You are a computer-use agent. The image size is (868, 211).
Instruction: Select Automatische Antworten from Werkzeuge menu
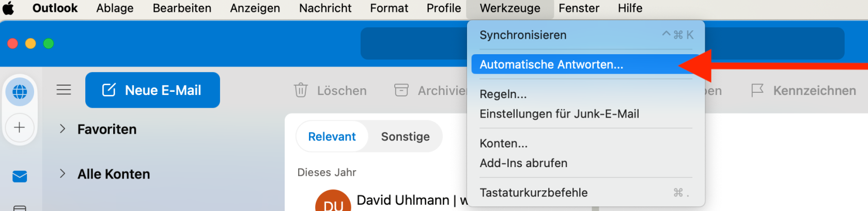pos(551,64)
